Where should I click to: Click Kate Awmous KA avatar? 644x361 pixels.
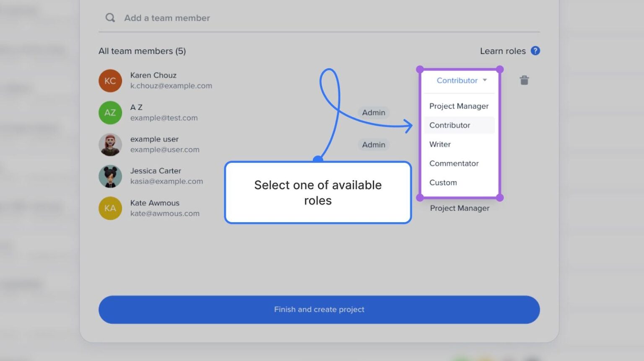tap(110, 208)
